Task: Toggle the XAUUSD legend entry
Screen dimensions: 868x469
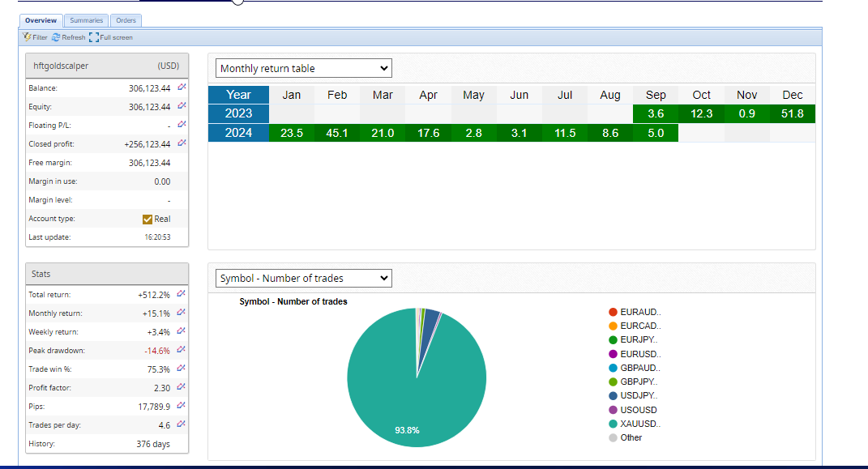Action: (x=638, y=424)
